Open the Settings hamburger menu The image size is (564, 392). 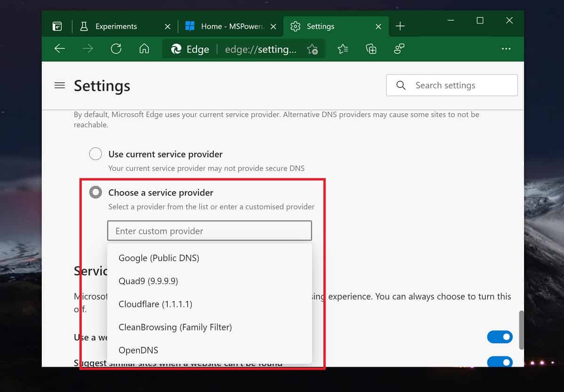(60, 86)
